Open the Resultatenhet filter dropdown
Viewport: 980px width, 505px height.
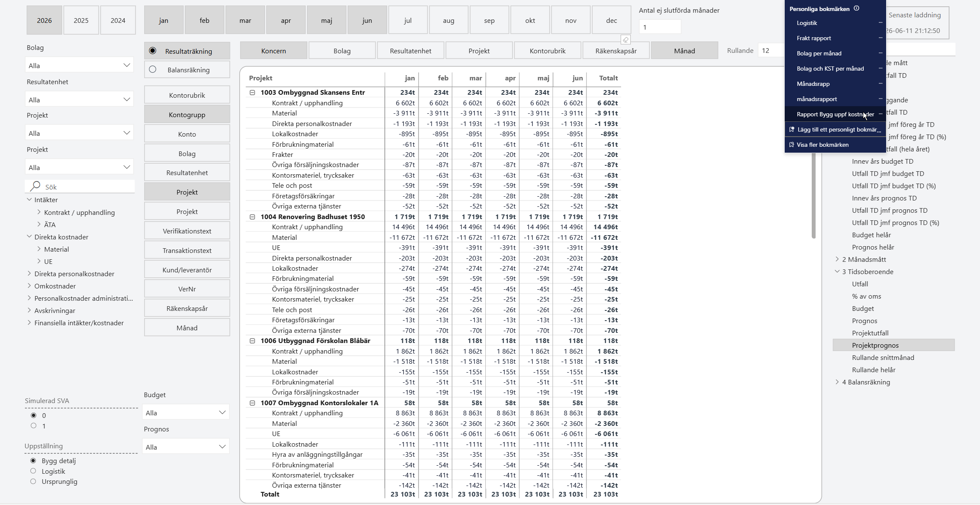coord(79,99)
